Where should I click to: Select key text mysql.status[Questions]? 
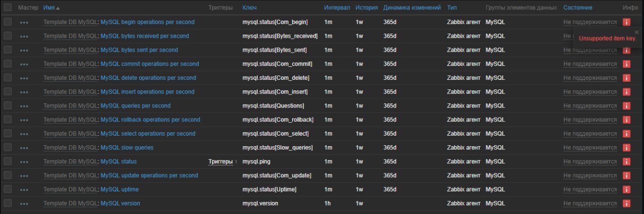click(273, 105)
